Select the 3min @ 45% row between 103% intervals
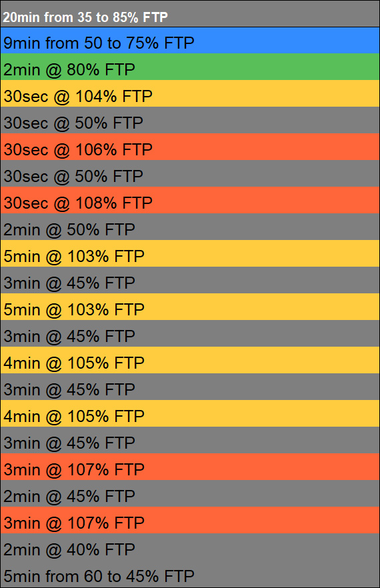The height and width of the screenshot is (588, 380). tap(190, 280)
